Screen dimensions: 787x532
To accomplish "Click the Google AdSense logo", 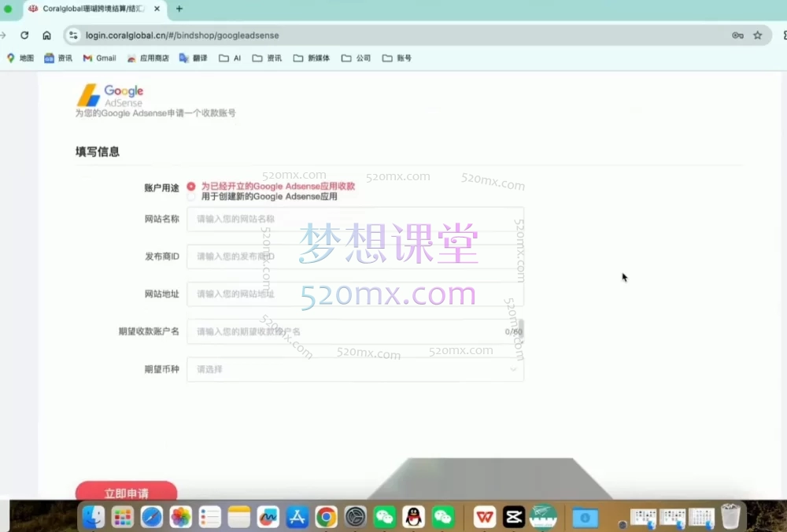I will coord(110,95).
